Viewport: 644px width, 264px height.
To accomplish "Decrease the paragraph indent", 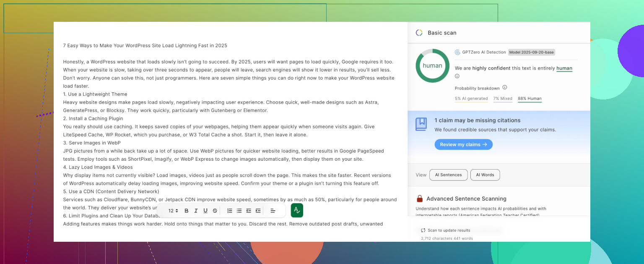I will click(249, 211).
